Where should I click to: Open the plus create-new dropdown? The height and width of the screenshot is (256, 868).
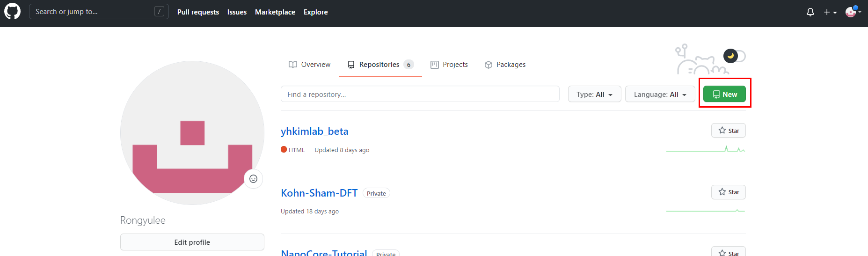pyautogui.click(x=830, y=12)
